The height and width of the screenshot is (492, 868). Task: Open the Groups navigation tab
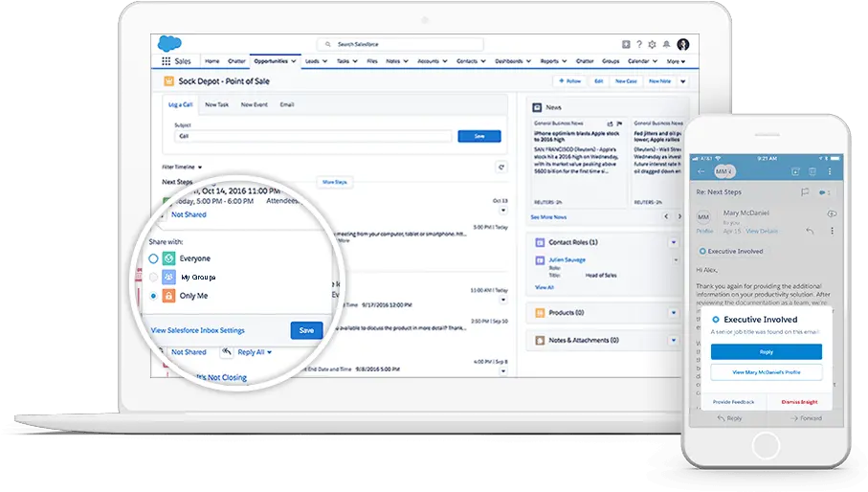pos(611,61)
